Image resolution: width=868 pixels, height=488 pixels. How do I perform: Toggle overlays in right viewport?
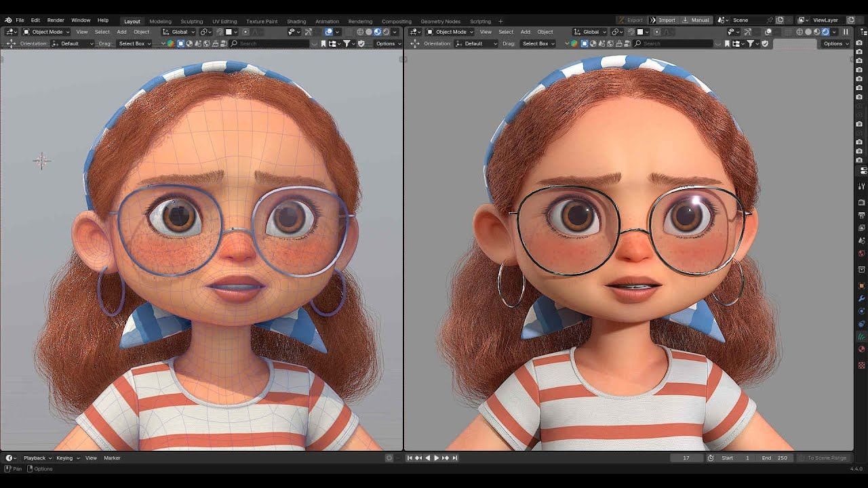[x=768, y=32]
